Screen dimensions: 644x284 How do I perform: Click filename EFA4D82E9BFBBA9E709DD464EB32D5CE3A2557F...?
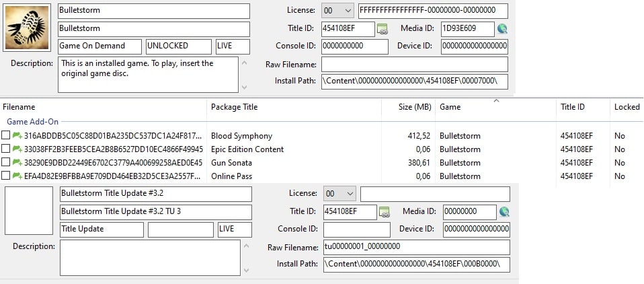pyautogui.click(x=113, y=176)
